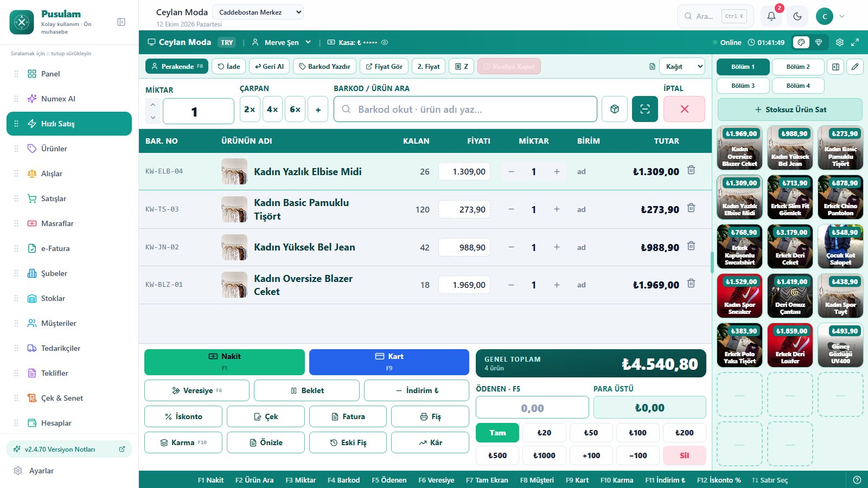This screenshot has height=488, width=868.
Task: Decrease quantity of Kadın Yüksek Bel Jean
Action: tap(511, 247)
